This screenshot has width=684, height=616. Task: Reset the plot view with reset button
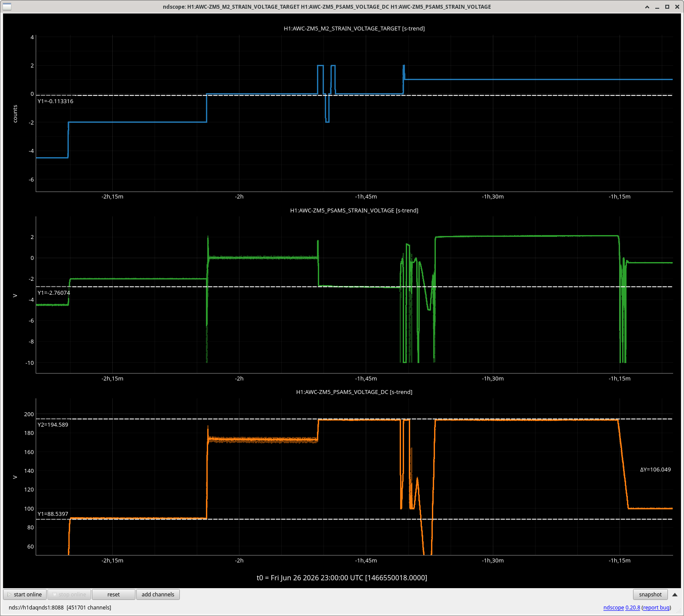114,594
